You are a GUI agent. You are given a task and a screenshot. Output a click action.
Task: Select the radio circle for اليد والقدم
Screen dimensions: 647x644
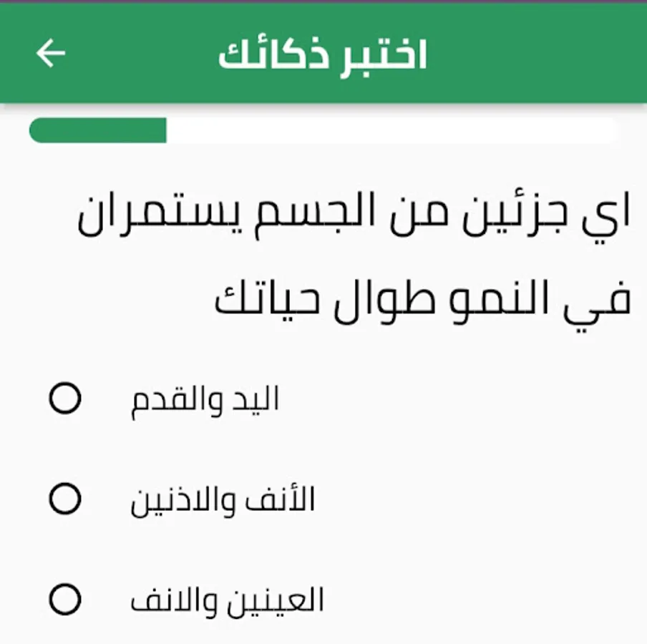(65, 399)
